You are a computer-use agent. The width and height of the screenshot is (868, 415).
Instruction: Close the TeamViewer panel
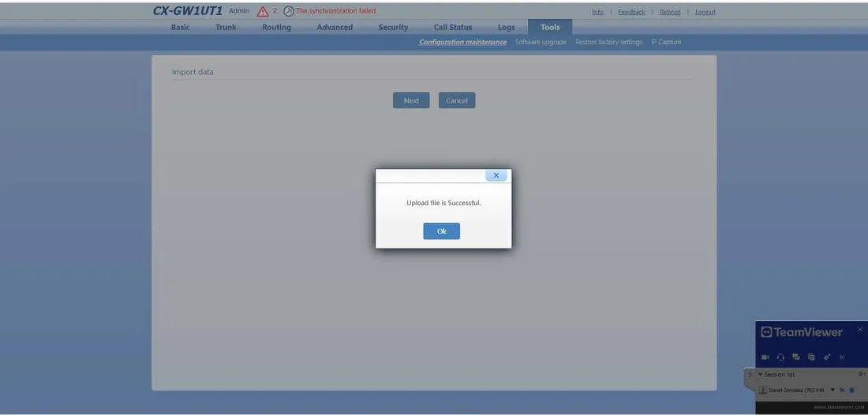(859, 329)
